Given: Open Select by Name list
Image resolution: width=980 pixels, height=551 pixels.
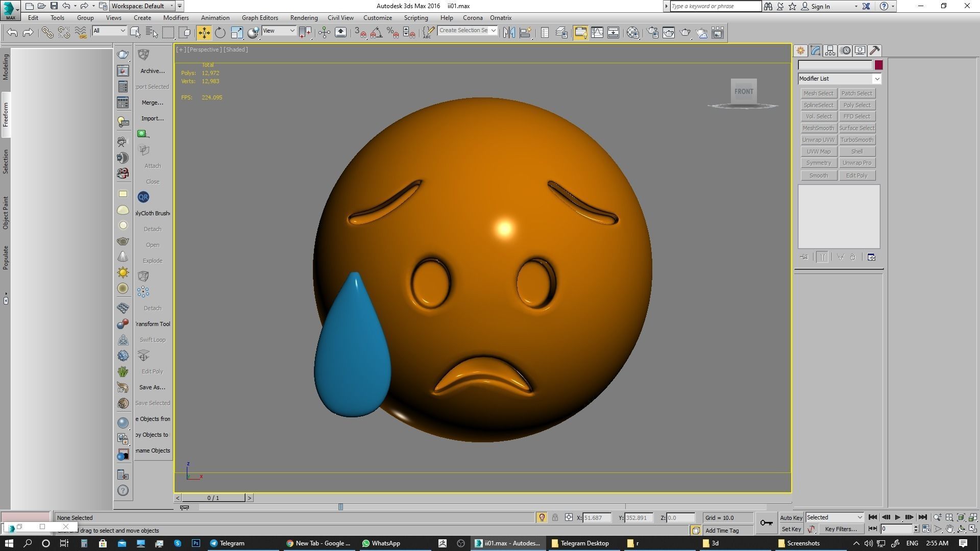Looking at the screenshot, I should click(x=152, y=33).
